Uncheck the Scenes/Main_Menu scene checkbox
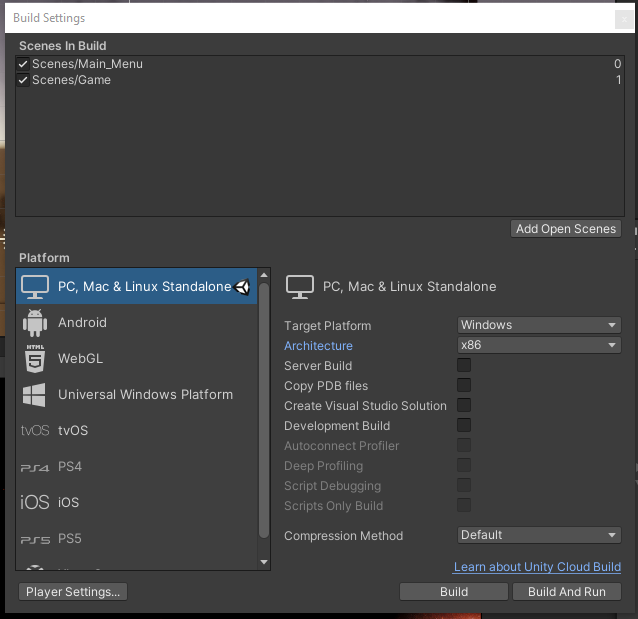The width and height of the screenshot is (638, 619). tap(23, 64)
